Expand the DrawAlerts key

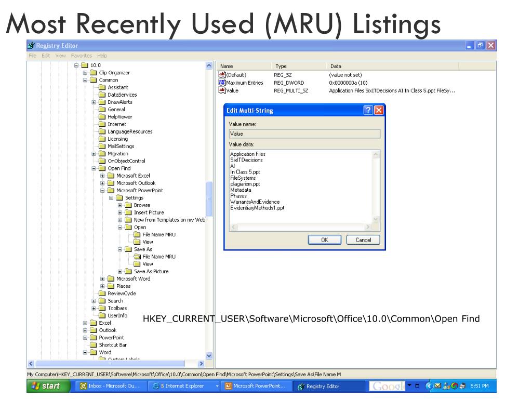(94, 102)
